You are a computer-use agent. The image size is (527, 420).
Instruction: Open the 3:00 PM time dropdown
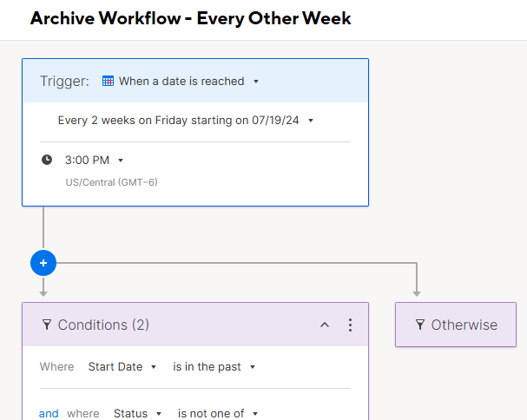coord(121,161)
